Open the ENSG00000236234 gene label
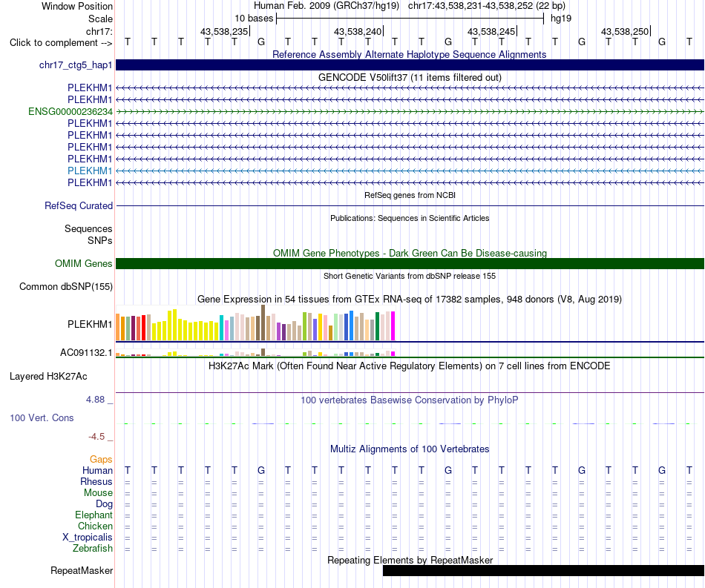Image resolution: width=705 pixels, height=588 pixels. point(70,111)
